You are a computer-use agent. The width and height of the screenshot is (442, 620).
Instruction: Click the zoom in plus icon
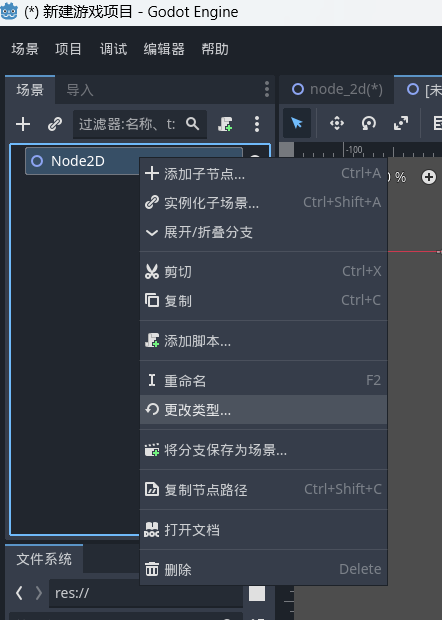coord(429,177)
